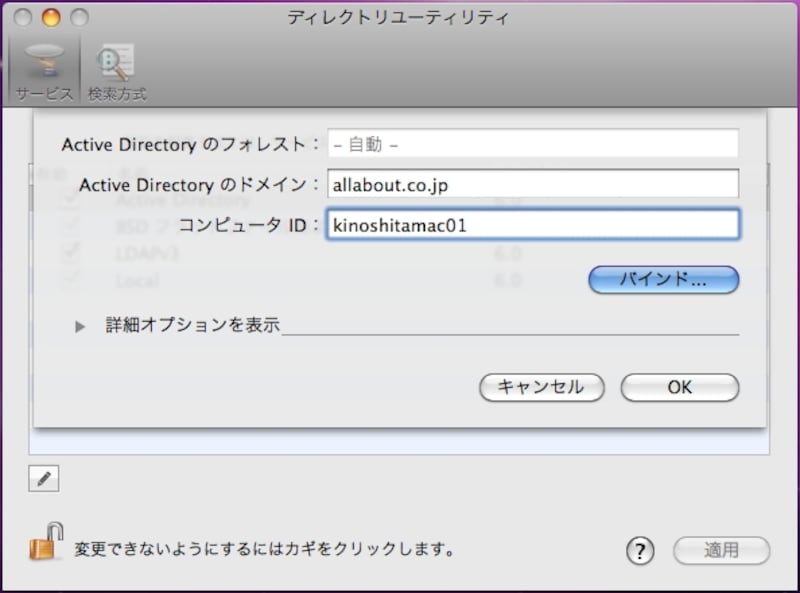800x593 pixels.
Task: Minimize window with the yellow button
Action: click(51, 17)
